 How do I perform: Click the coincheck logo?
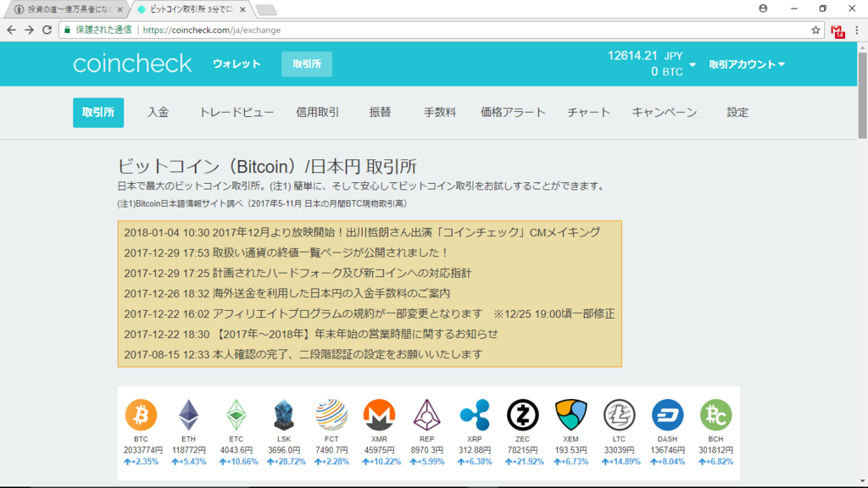(x=132, y=64)
